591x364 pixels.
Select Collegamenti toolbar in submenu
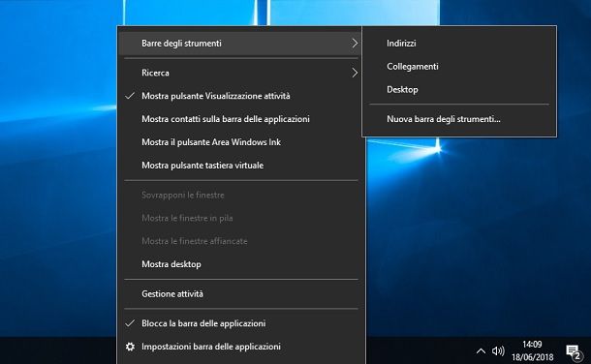tap(459, 67)
